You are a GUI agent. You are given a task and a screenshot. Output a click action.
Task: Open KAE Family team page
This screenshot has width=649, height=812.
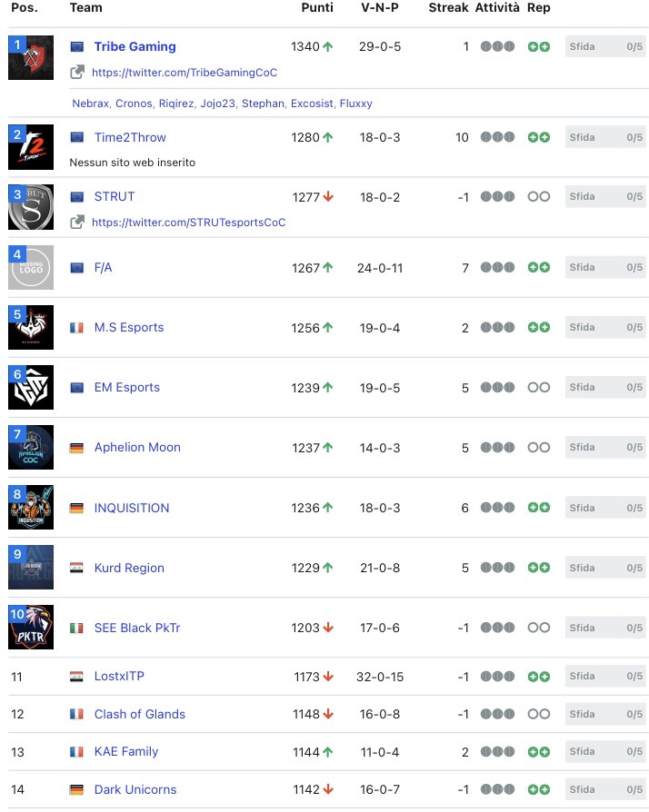(126, 751)
